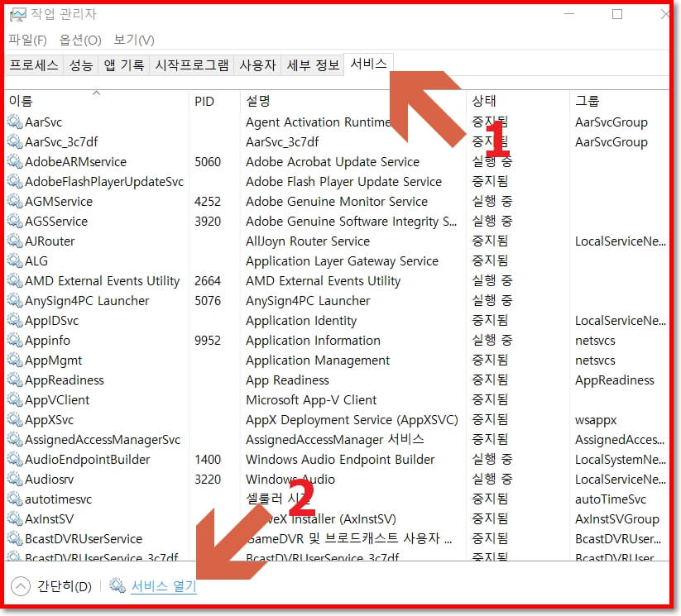This screenshot has height=616, width=681.
Task: Sort by the 그룹 column header
Action: [619, 101]
